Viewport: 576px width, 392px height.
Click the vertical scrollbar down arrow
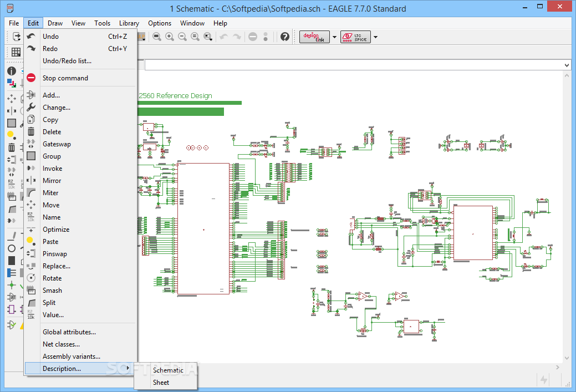point(567,358)
